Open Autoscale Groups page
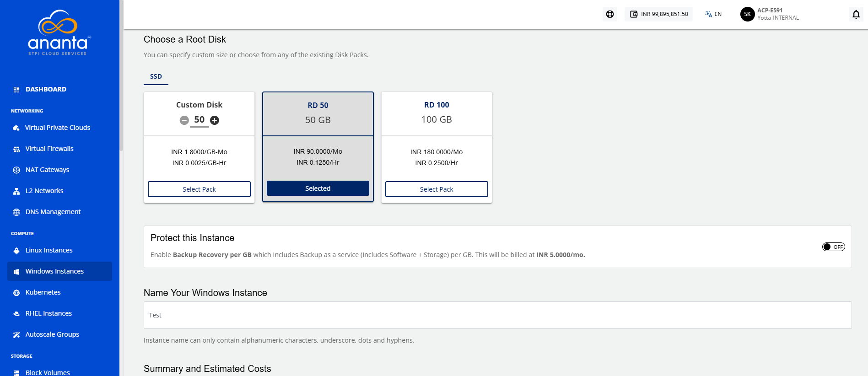The image size is (868, 376). tap(52, 334)
